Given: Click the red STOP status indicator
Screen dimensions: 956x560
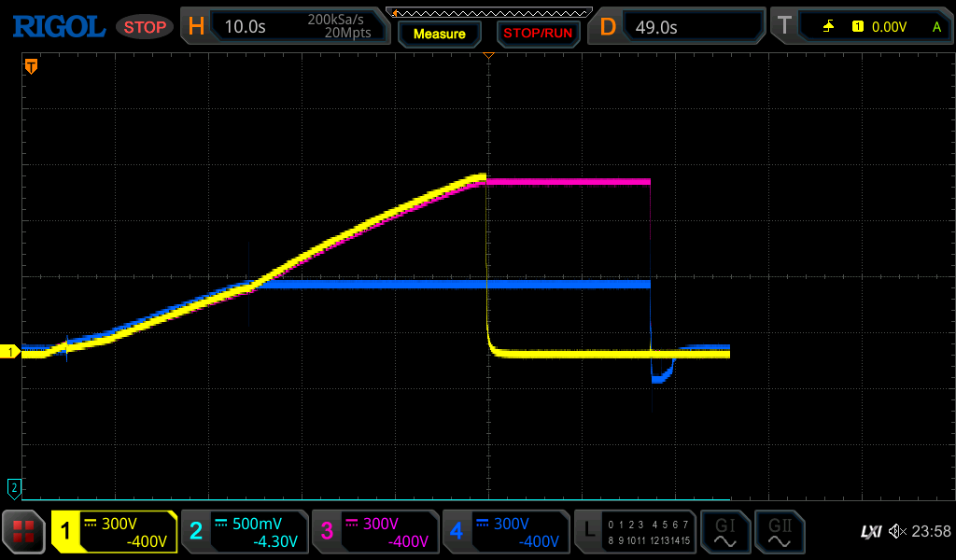Looking at the screenshot, I should pos(145,27).
